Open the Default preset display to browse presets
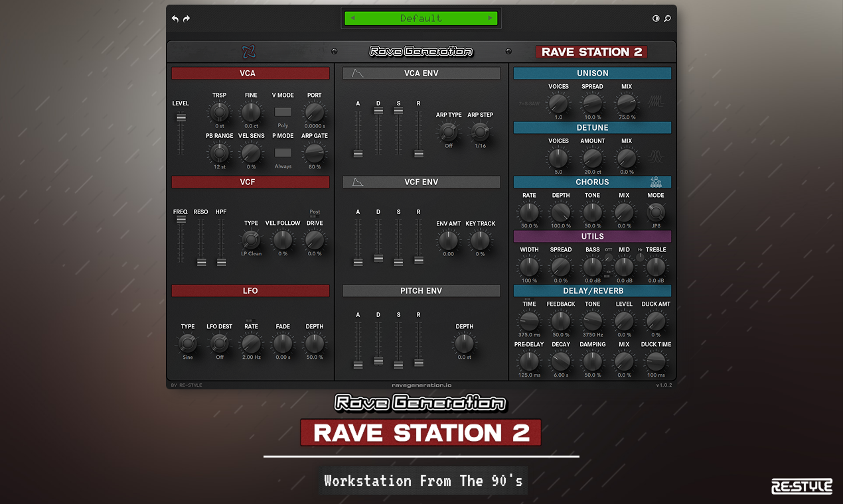Screen dimensions: 843x504 point(421,18)
